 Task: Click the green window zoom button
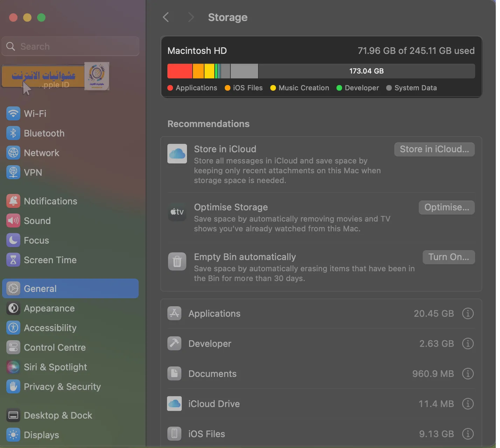[x=41, y=17]
